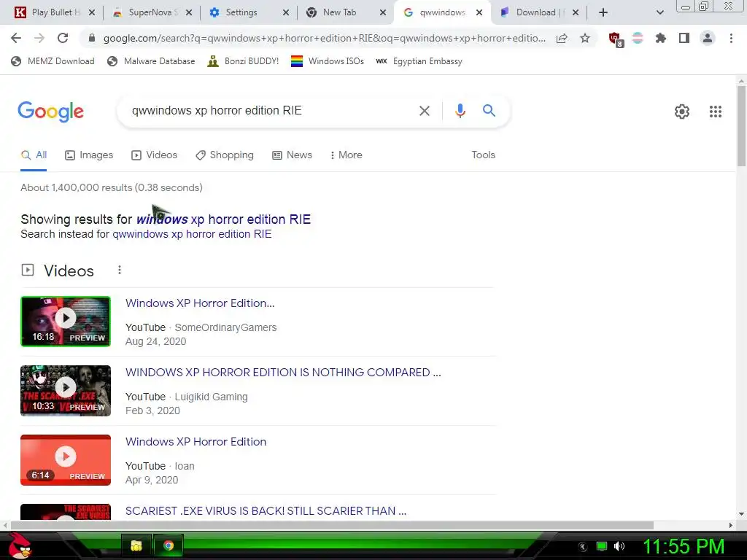
Task: Open the uBlock Origin extension icon
Action: tap(616, 39)
